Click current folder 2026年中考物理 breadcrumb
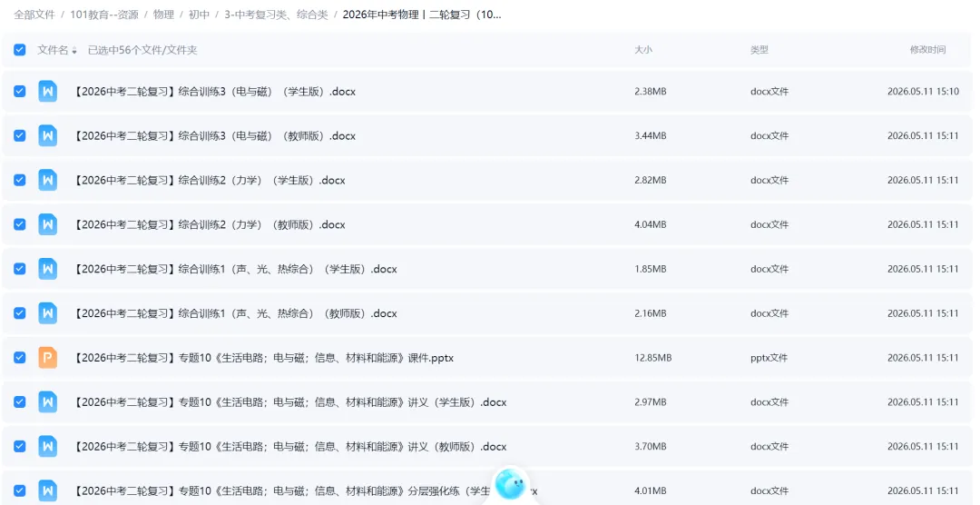Image resolution: width=980 pixels, height=505 pixels. (x=422, y=15)
